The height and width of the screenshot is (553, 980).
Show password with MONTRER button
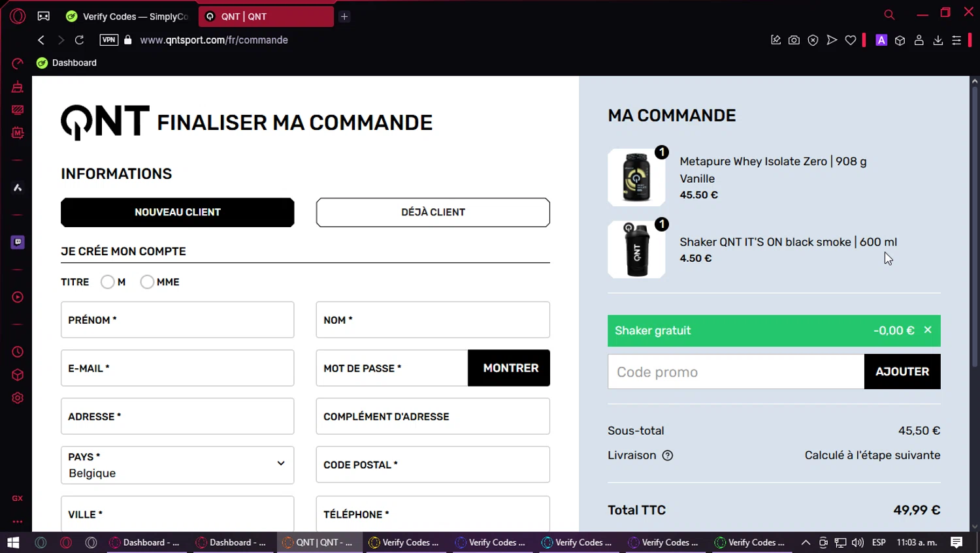coord(509,368)
